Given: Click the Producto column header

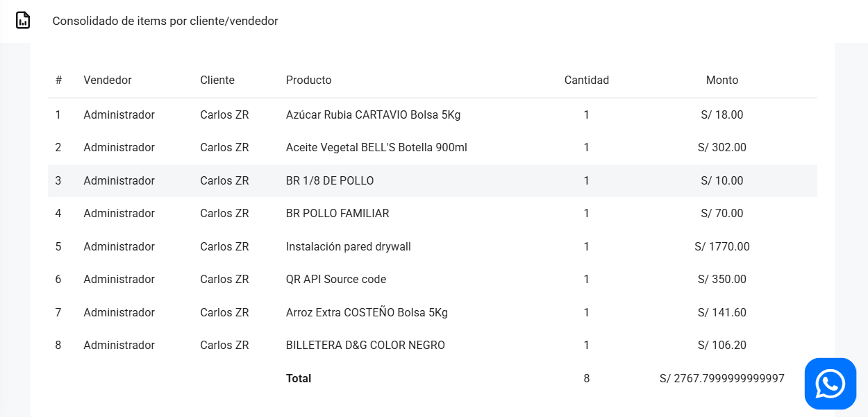Looking at the screenshot, I should click(x=309, y=80).
